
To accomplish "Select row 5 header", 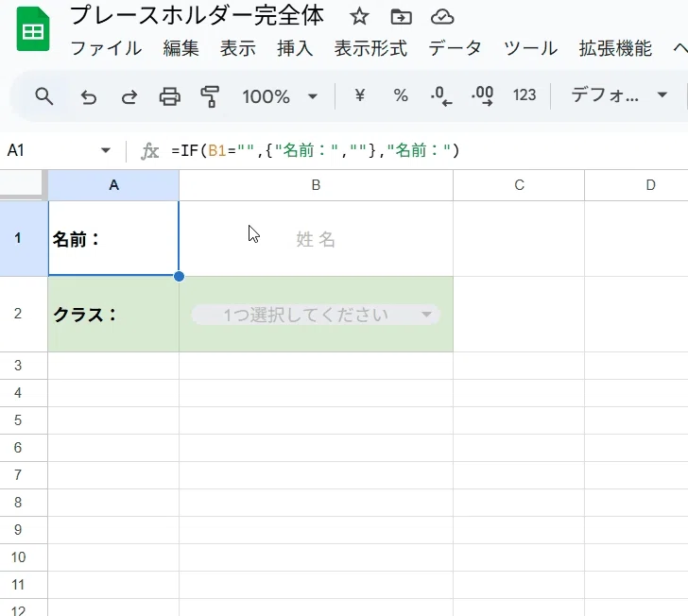I will coord(24,420).
